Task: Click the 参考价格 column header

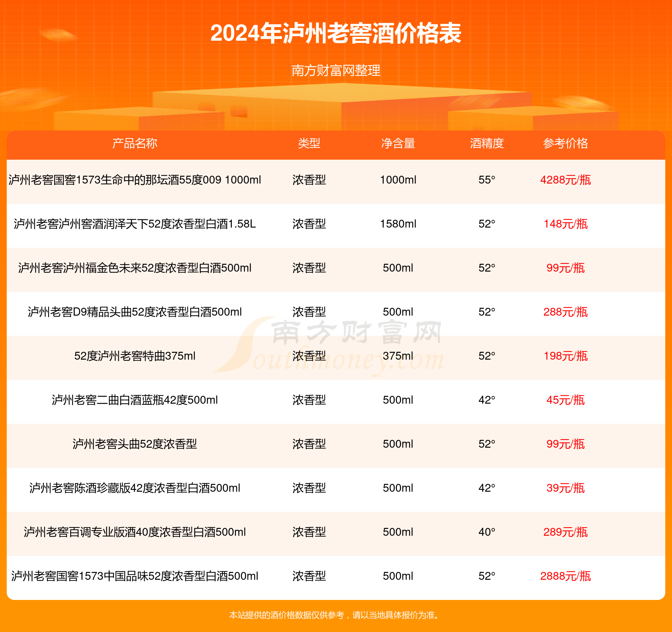Action: [x=566, y=143]
